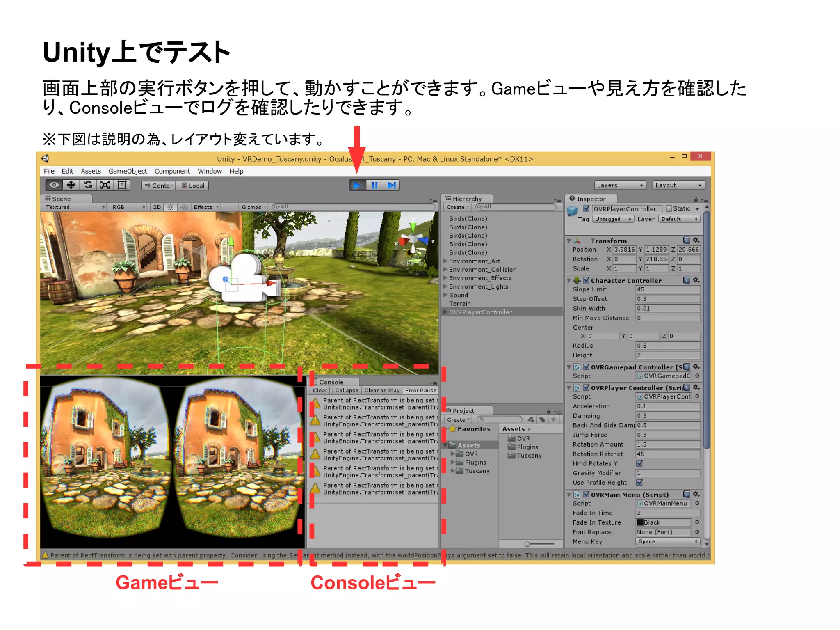Select the Scale tool

[105, 185]
